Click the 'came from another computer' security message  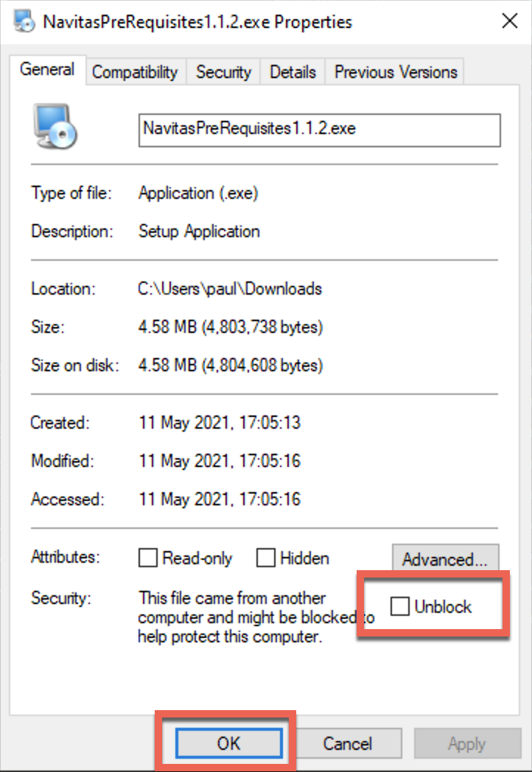pyautogui.click(x=256, y=617)
